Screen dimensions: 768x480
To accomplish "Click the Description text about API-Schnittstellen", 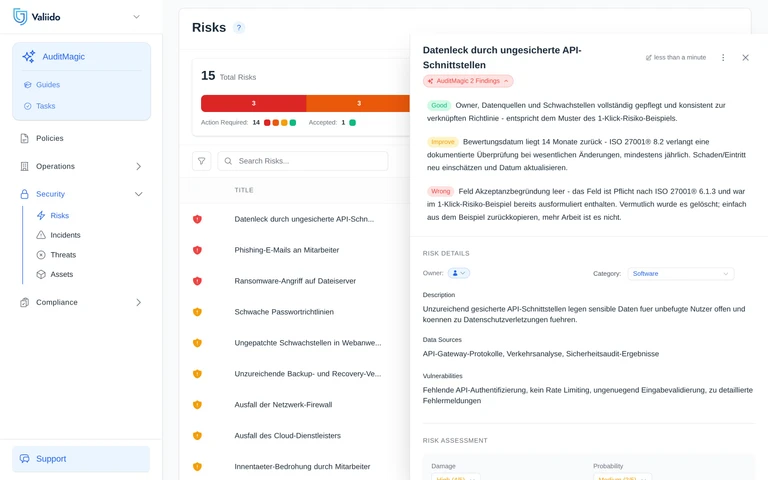I will click(x=584, y=314).
